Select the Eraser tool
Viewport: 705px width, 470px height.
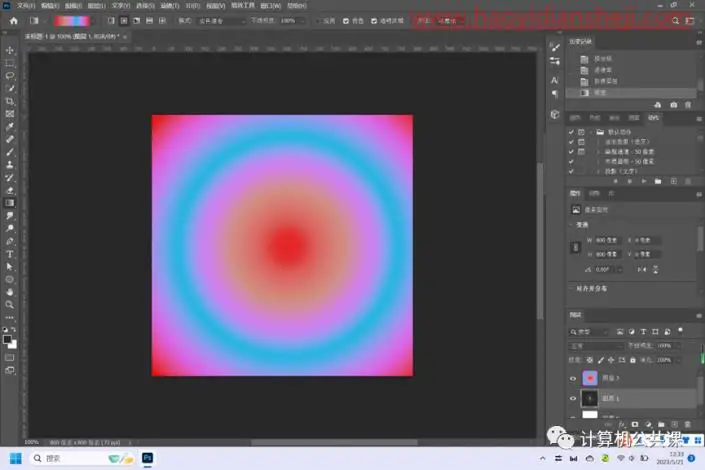pos(9,190)
